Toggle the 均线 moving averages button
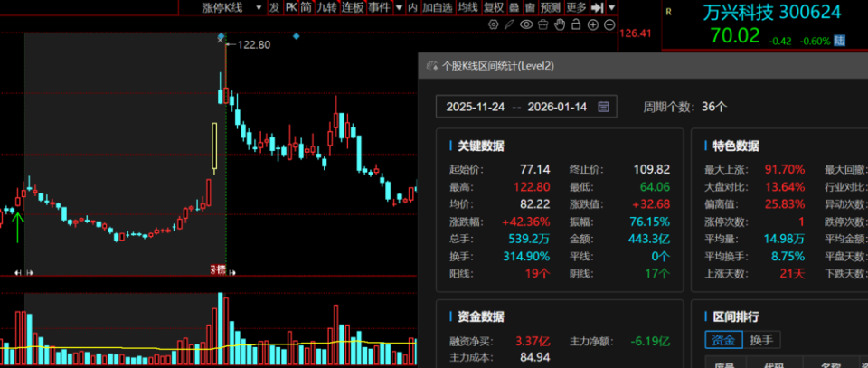Image resolution: width=868 pixels, height=368 pixels. [x=467, y=7]
